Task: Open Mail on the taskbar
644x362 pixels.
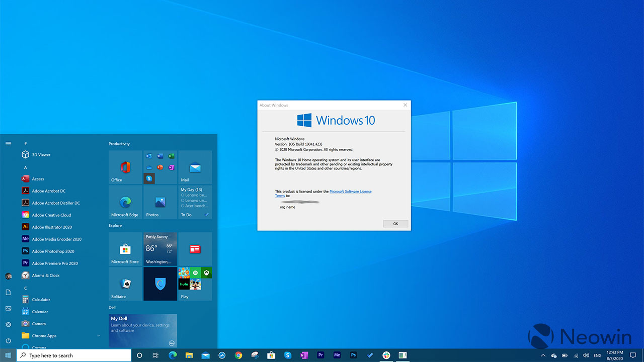Action: pos(205,355)
